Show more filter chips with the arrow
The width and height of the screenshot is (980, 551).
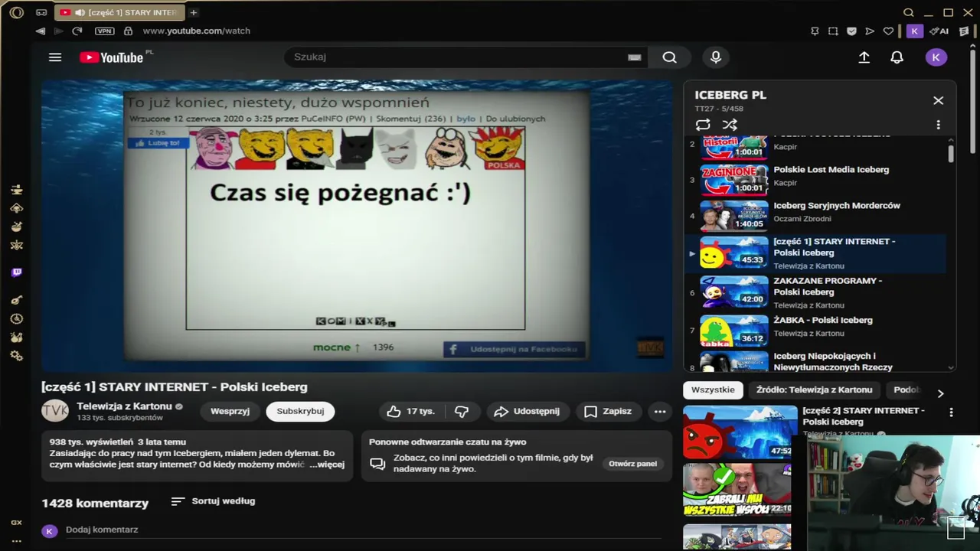940,393
